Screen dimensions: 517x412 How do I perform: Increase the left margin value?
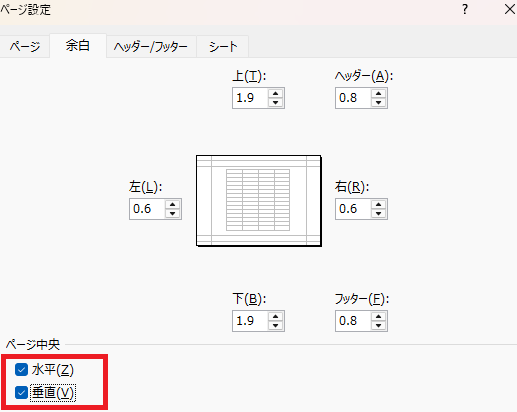(172, 205)
